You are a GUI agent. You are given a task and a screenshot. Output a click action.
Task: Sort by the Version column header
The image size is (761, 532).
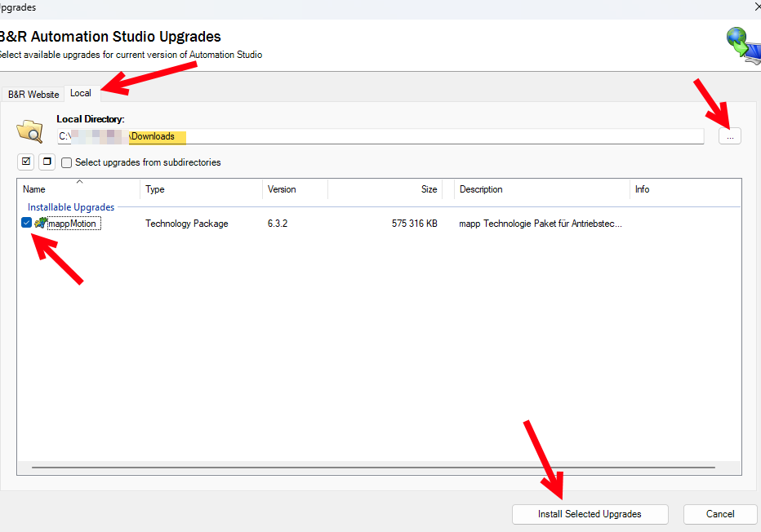295,189
